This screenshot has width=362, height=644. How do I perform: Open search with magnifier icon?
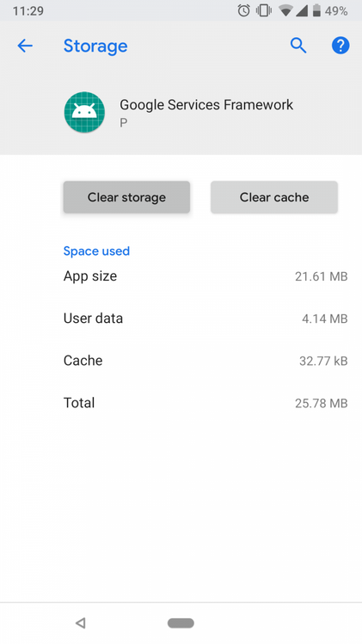tap(298, 46)
